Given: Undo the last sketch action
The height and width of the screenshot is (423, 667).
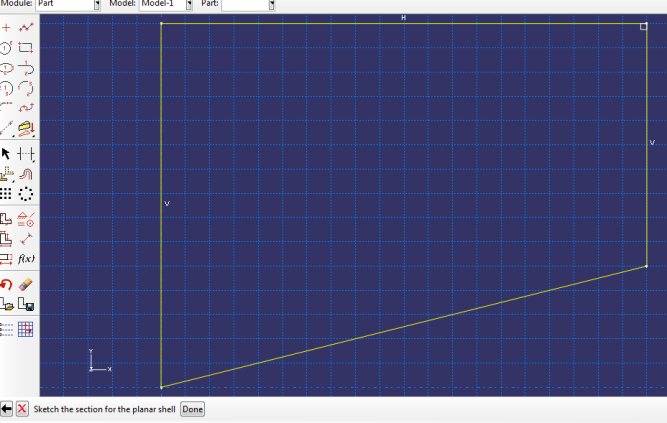Looking at the screenshot, I should click(x=6, y=284).
